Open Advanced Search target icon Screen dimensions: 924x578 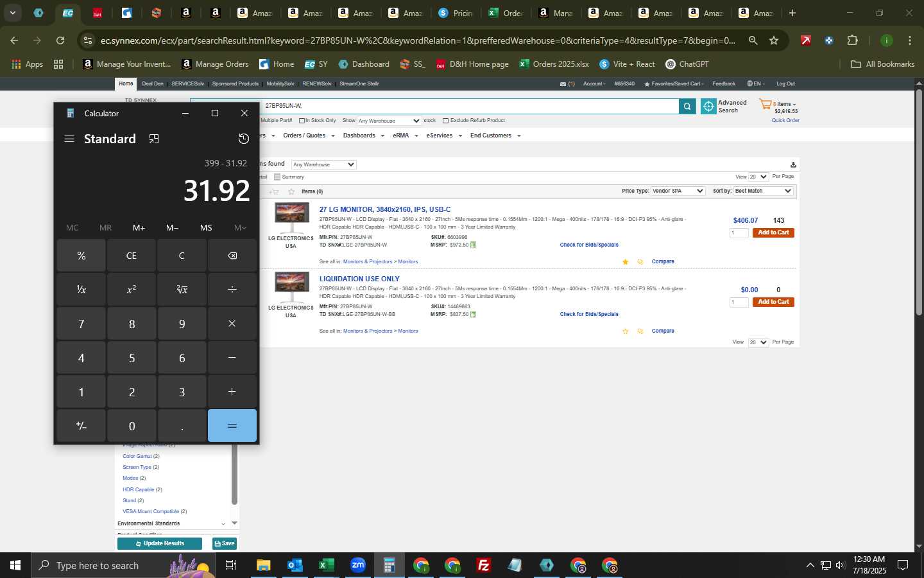(x=708, y=107)
